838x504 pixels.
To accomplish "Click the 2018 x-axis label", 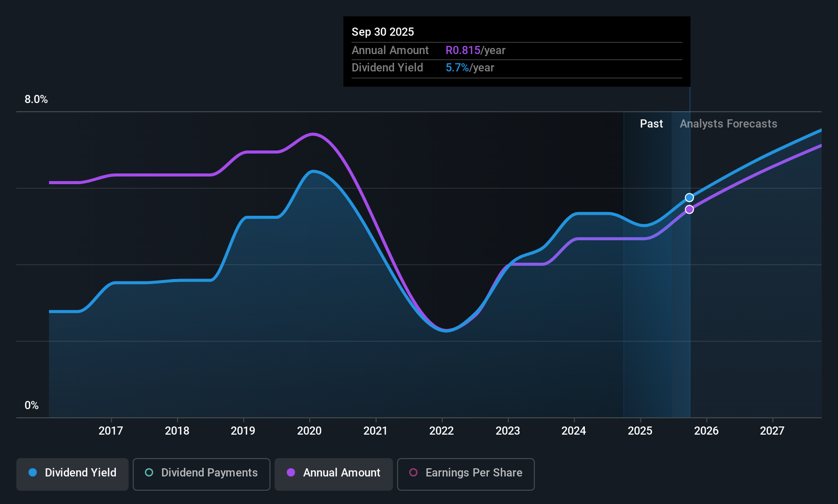I will point(177,431).
